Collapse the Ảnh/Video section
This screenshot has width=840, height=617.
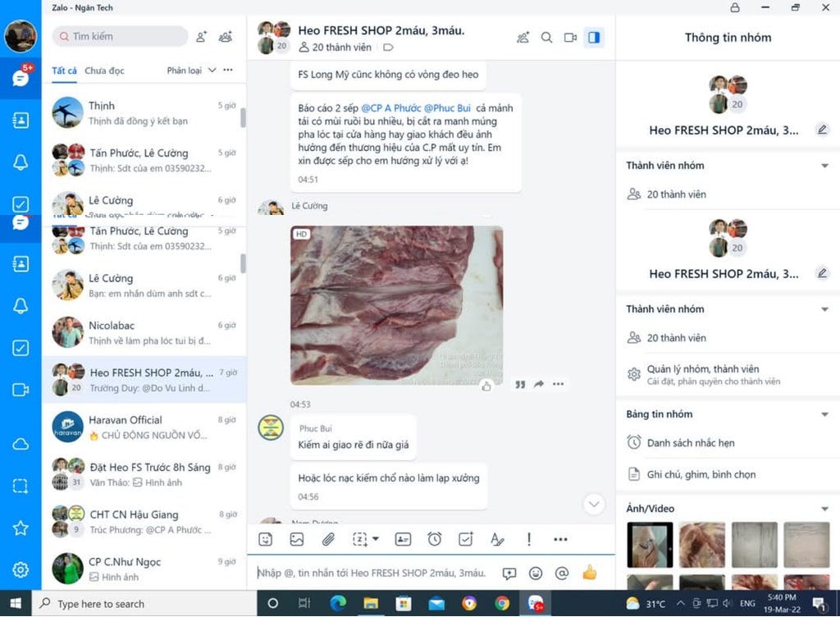[825, 509]
